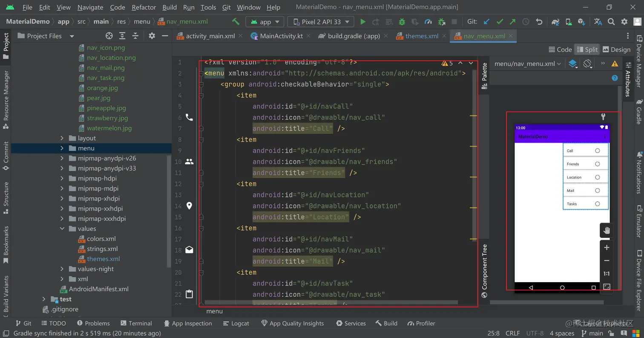644x338 pixels.
Task: Zoom in the design preview
Action: click(x=607, y=247)
